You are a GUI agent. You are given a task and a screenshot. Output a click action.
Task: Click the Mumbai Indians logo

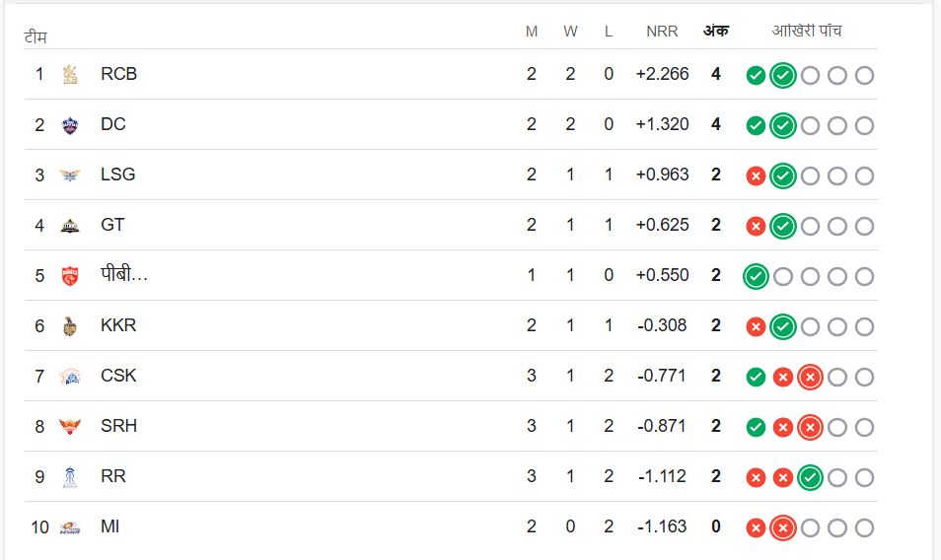[69, 527]
